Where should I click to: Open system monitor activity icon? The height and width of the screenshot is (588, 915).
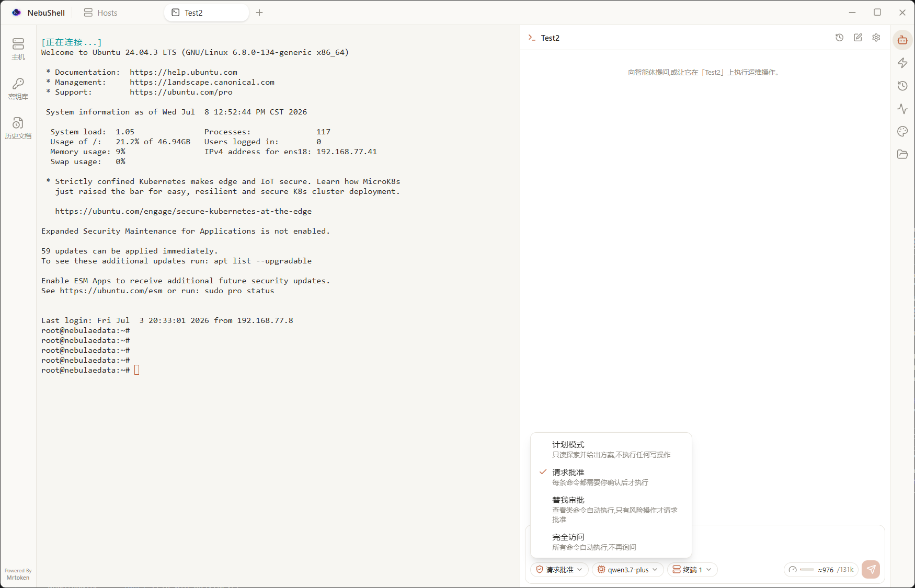coord(902,109)
